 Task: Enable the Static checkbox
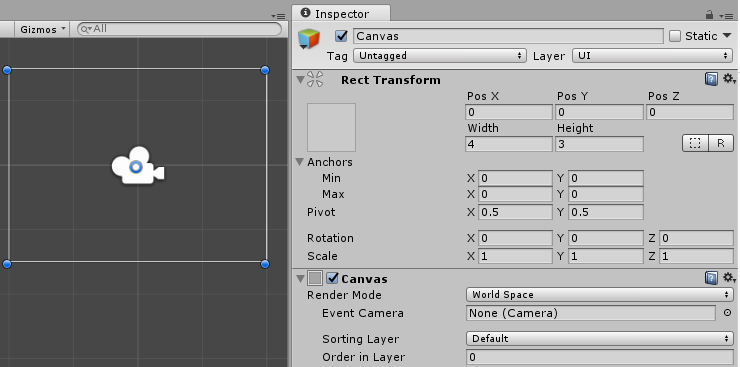tap(675, 36)
